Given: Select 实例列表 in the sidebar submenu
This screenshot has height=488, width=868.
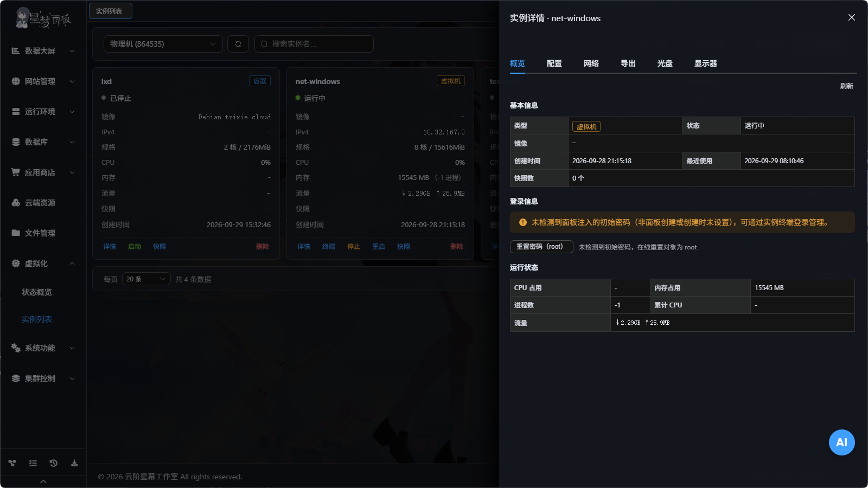Looking at the screenshot, I should pos(37,319).
